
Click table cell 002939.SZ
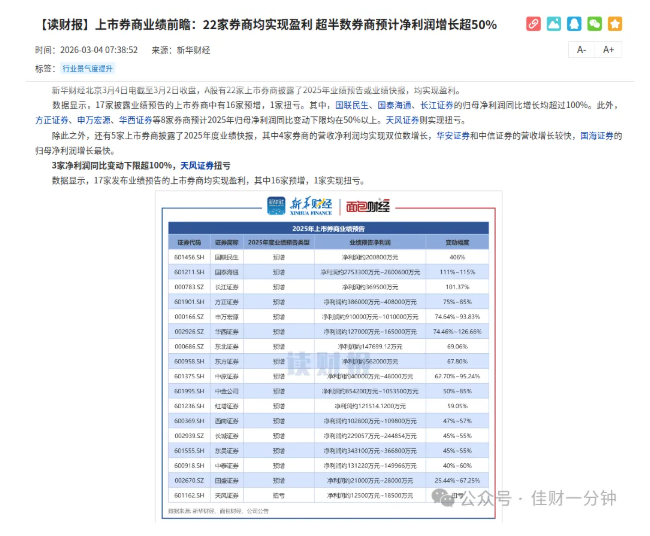pyautogui.click(x=189, y=436)
